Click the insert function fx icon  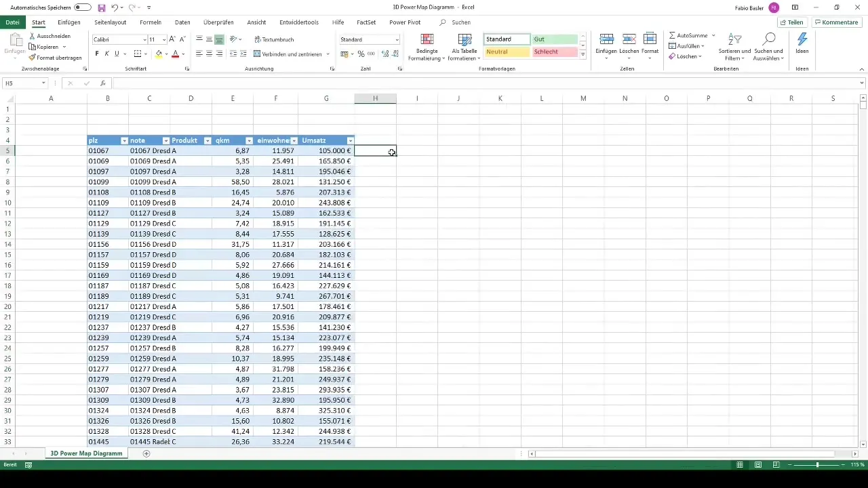[102, 83]
